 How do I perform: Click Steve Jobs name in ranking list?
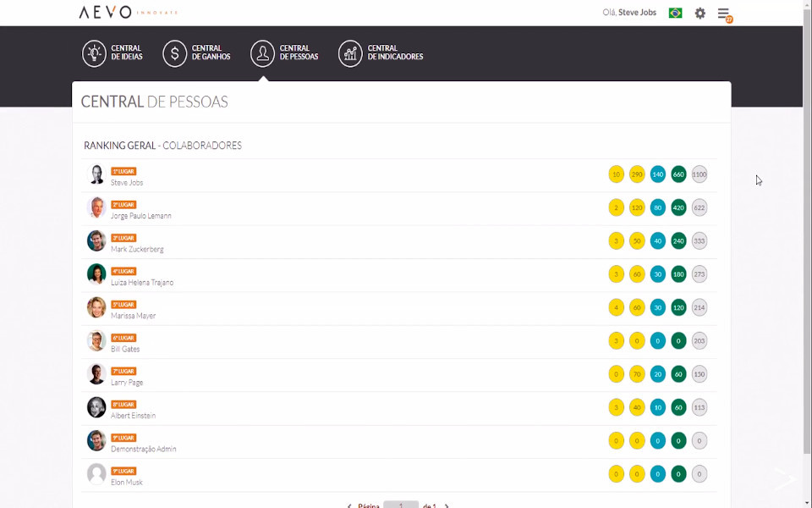(127, 183)
